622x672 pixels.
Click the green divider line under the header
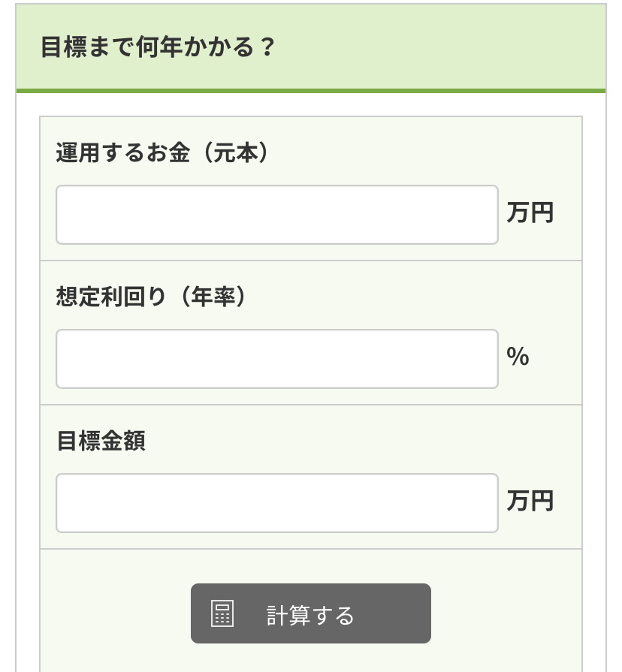311,91
